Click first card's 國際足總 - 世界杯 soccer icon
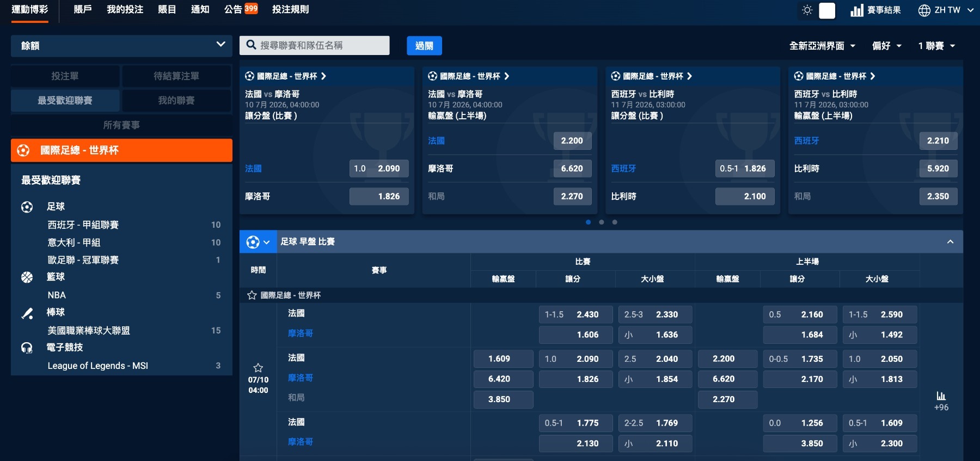The height and width of the screenshot is (461, 980). click(249, 76)
